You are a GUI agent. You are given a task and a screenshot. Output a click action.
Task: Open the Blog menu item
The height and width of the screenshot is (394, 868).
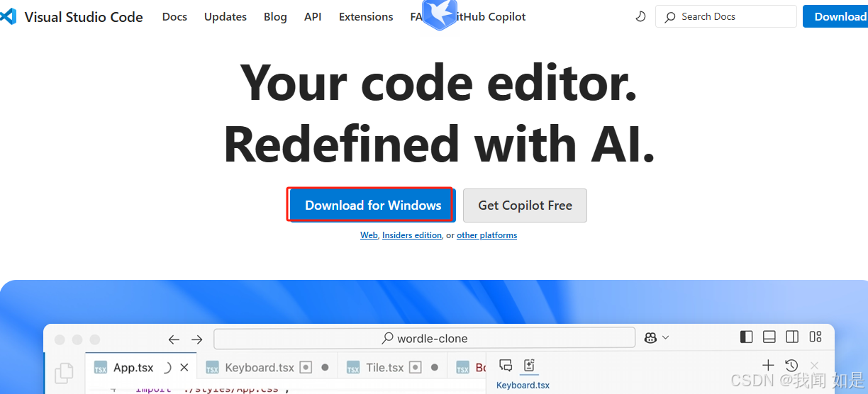click(x=275, y=16)
